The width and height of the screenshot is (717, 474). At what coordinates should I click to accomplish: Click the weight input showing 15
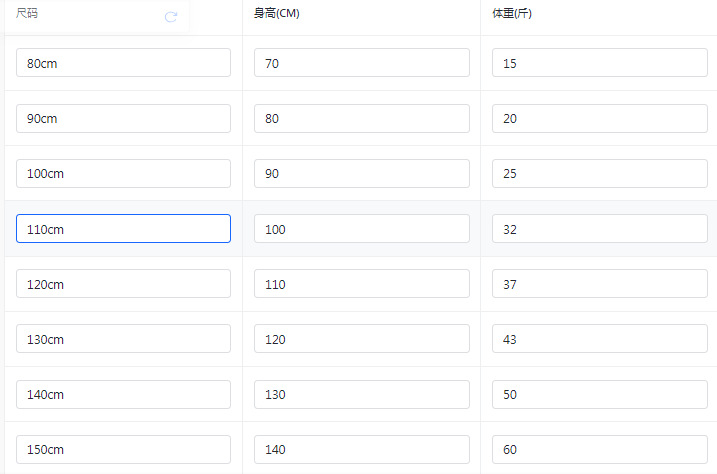click(599, 63)
